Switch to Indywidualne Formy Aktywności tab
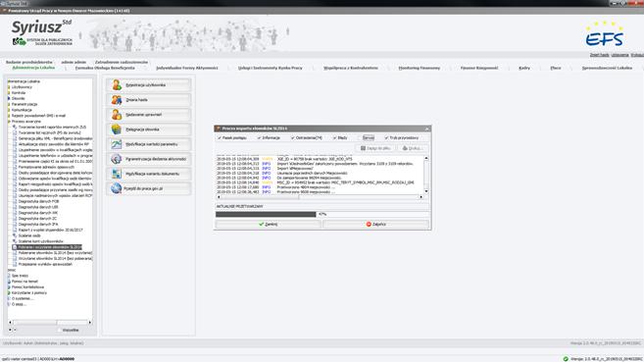The width and height of the screenshot is (644, 362). 187,68
